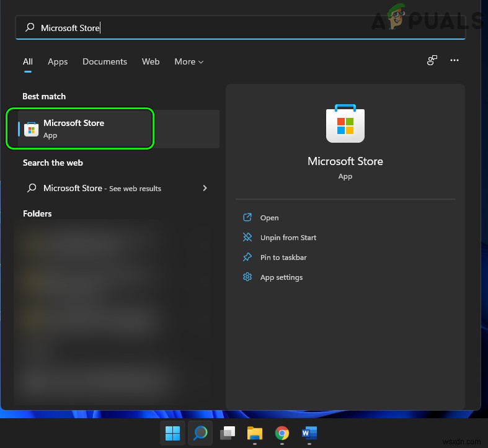Click the large Microsoft Store icon in details pane

(x=345, y=124)
